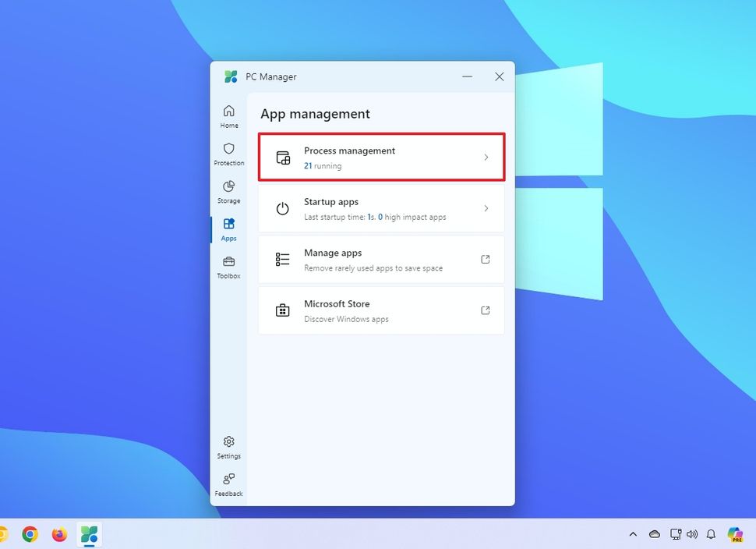Click the Process management window icon
Image resolution: width=756 pixels, height=549 pixels.
pos(282,156)
